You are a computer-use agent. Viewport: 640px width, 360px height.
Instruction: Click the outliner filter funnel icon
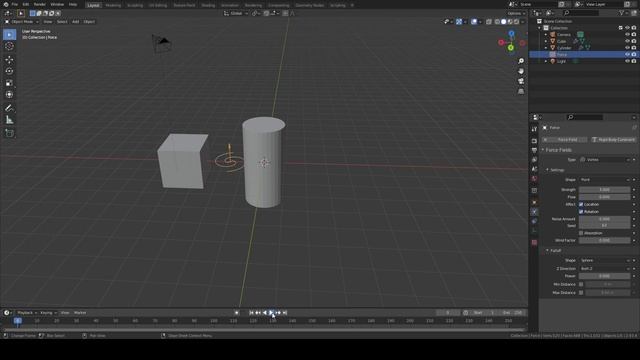[622, 13]
